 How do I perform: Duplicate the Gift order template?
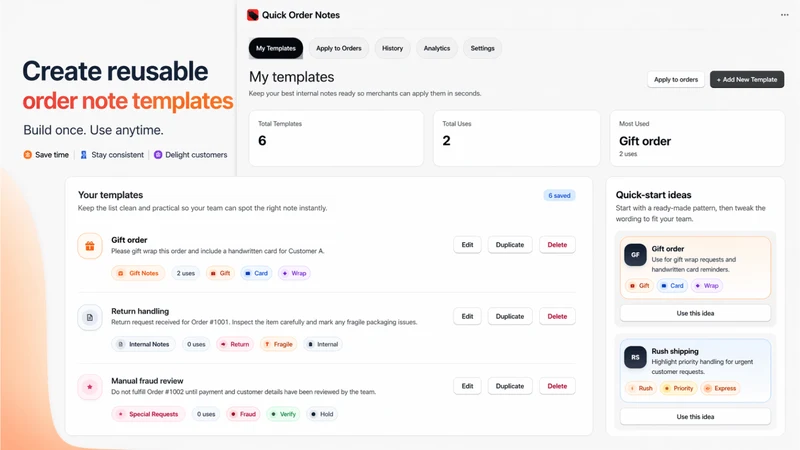tap(510, 245)
